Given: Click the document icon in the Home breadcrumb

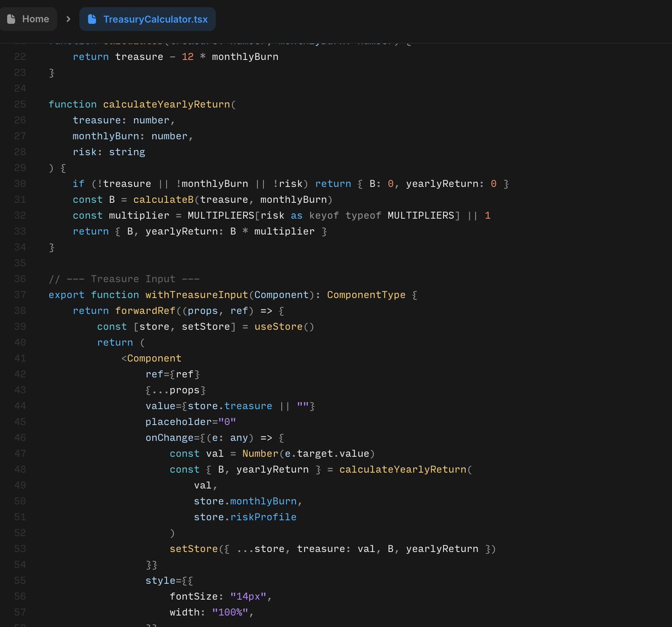Looking at the screenshot, I should (x=12, y=18).
